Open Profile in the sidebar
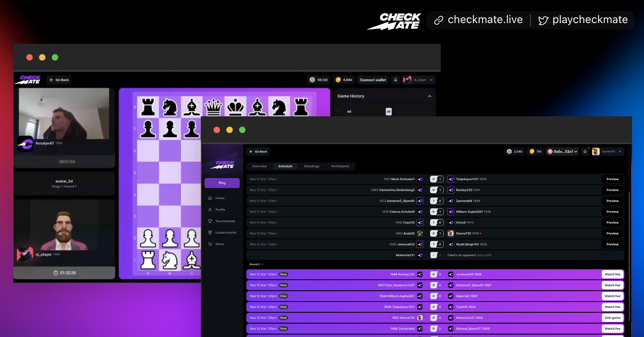This screenshot has width=644, height=337. [x=217, y=210]
